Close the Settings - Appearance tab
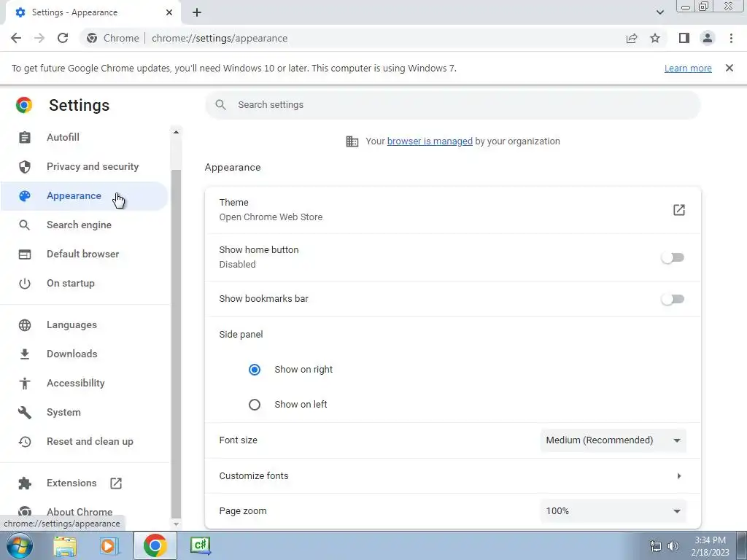The width and height of the screenshot is (747, 560). pyautogui.click(x=169, y=12)
